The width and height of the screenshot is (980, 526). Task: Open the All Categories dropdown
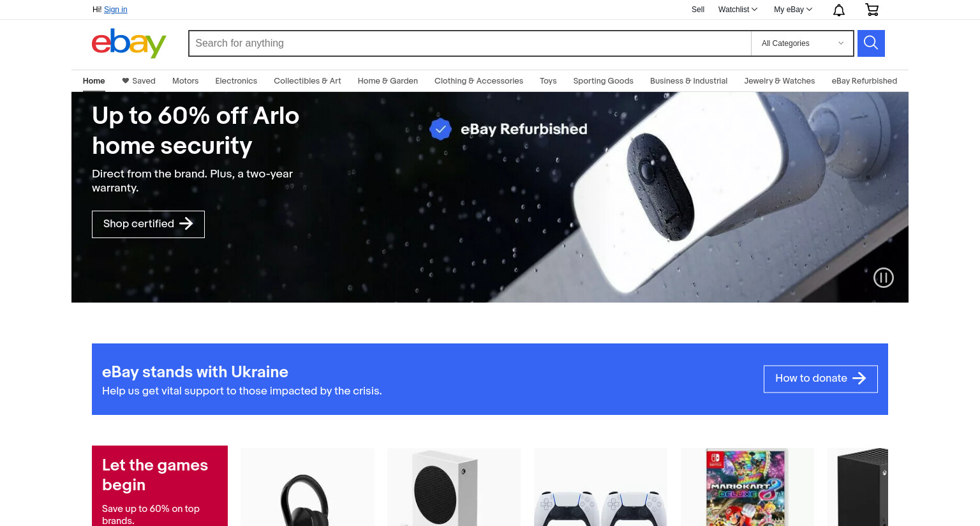(802, 43)
